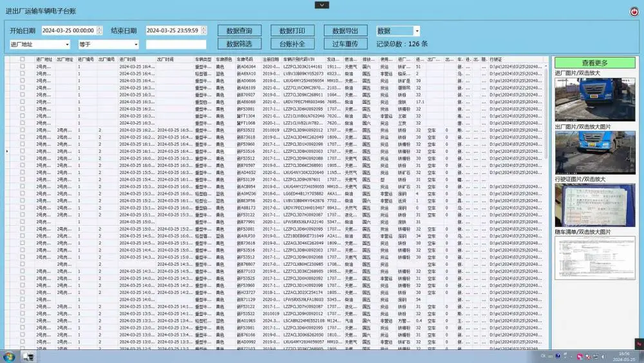Viewport: 644px width, 363px height.
Task: Sort by the 进厂地址 column header
Action: tap(45, 59)
